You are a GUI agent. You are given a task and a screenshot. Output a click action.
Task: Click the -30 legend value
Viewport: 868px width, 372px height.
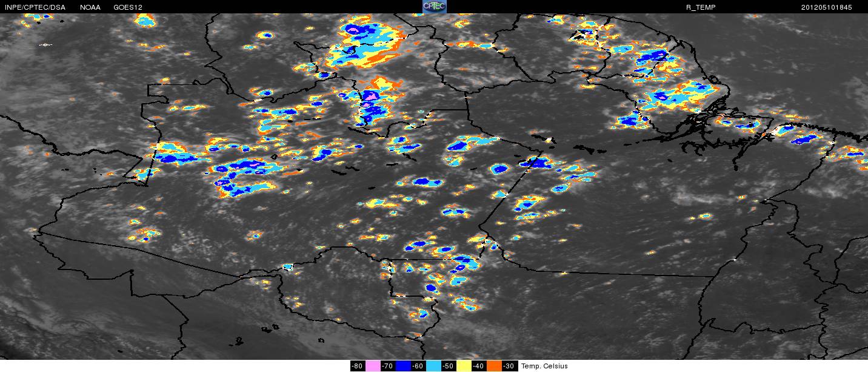(x=509, y=366)
